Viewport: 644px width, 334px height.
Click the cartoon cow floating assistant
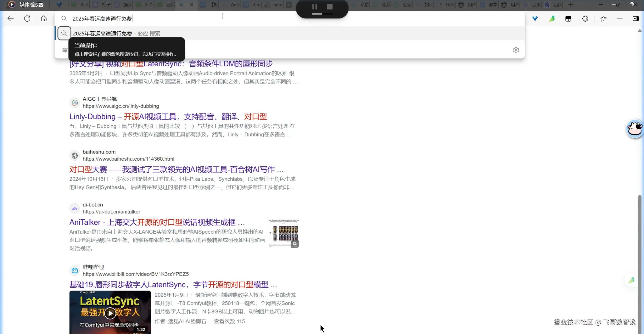click(635, 129)
